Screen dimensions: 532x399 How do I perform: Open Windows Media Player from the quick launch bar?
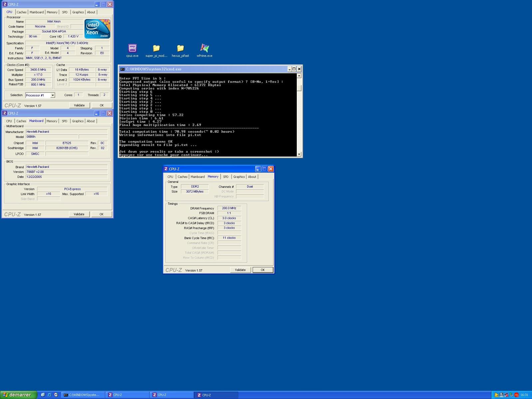56,395
